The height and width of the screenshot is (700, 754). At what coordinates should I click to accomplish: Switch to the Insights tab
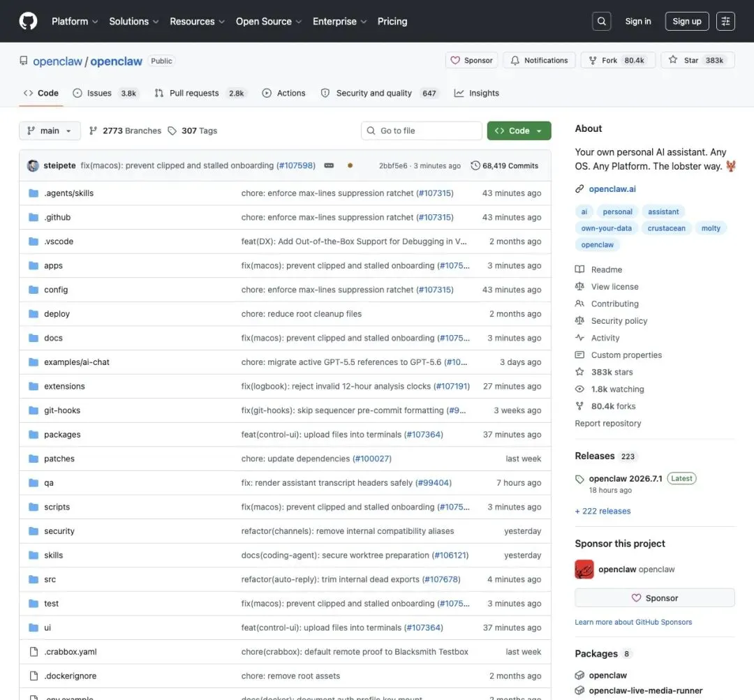[477, 94]
